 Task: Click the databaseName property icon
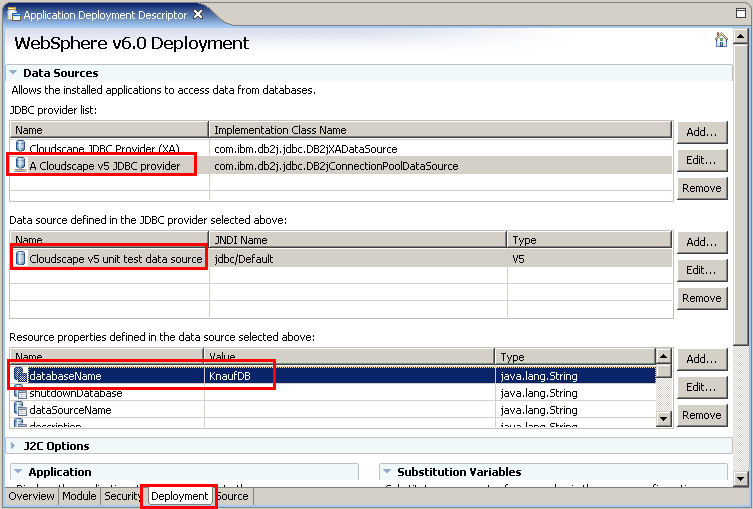point(20,375)
